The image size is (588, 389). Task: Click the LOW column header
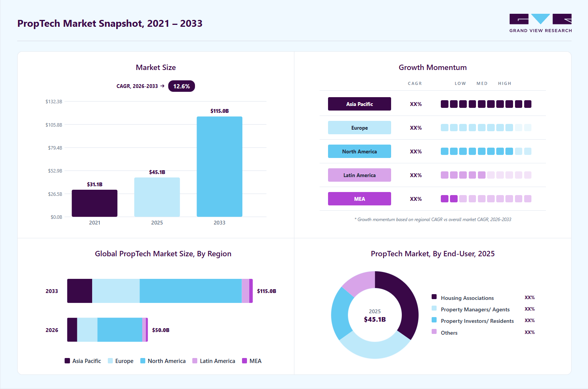(x=460, y=83)
